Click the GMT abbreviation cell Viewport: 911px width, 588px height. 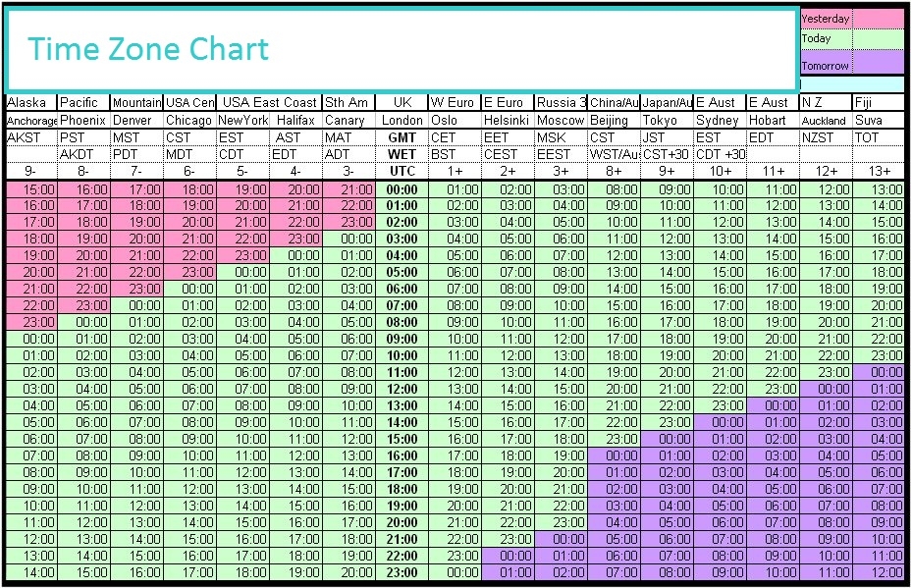(400, 137)
